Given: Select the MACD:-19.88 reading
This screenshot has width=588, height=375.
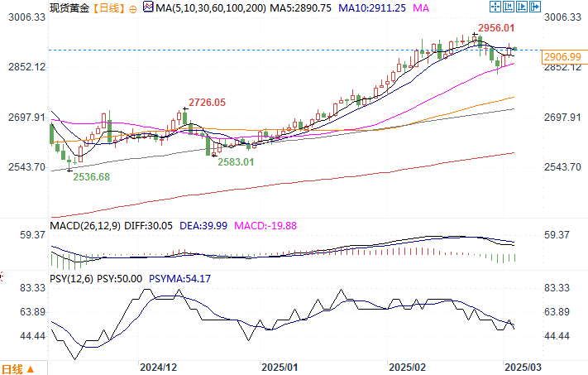Looking at the screenshot, I should coord(265,226).
